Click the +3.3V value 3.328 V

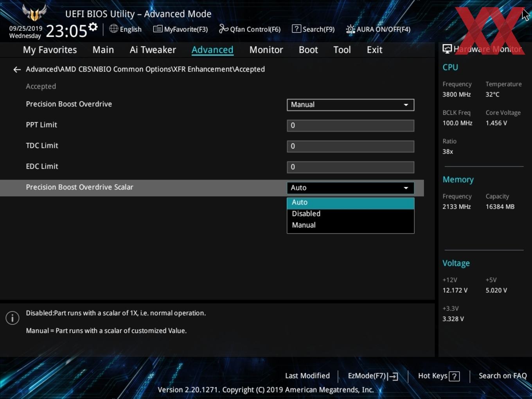453,319
